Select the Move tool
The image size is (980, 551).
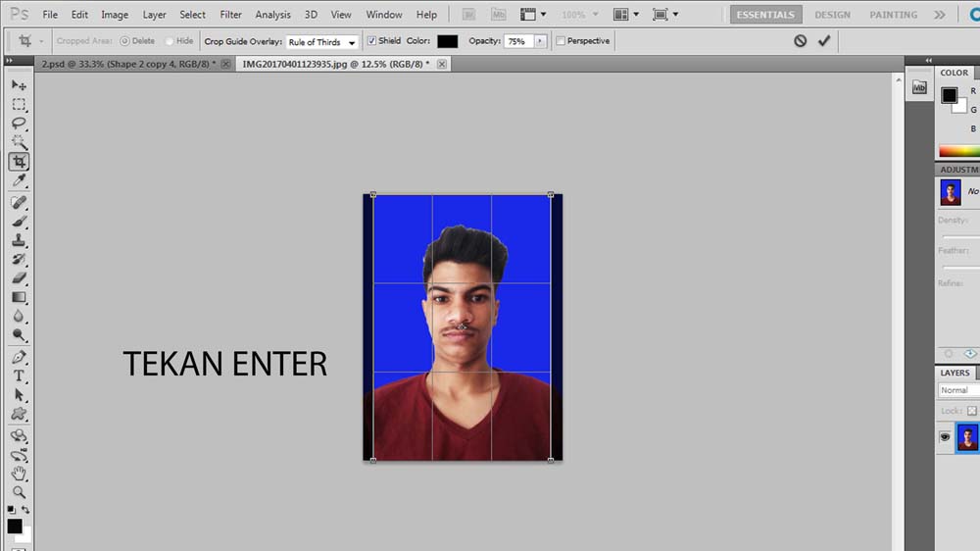click(x=19, y=85)
